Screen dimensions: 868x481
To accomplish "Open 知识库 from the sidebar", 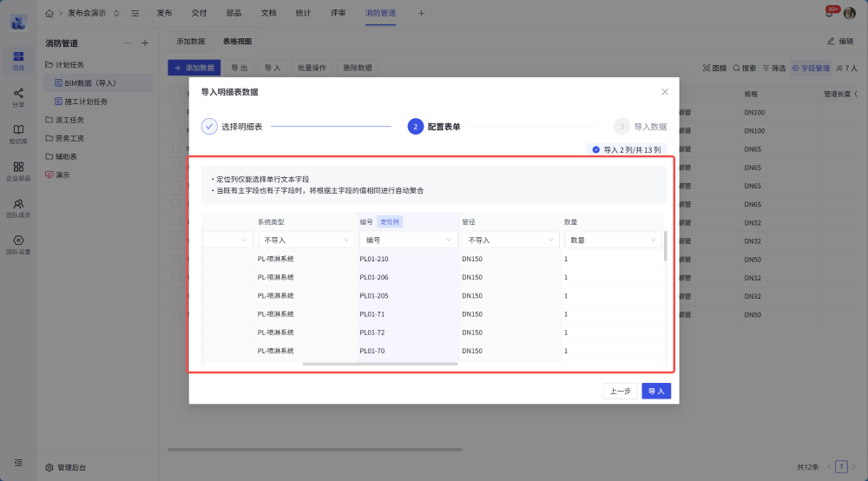I will coord(18,133).
